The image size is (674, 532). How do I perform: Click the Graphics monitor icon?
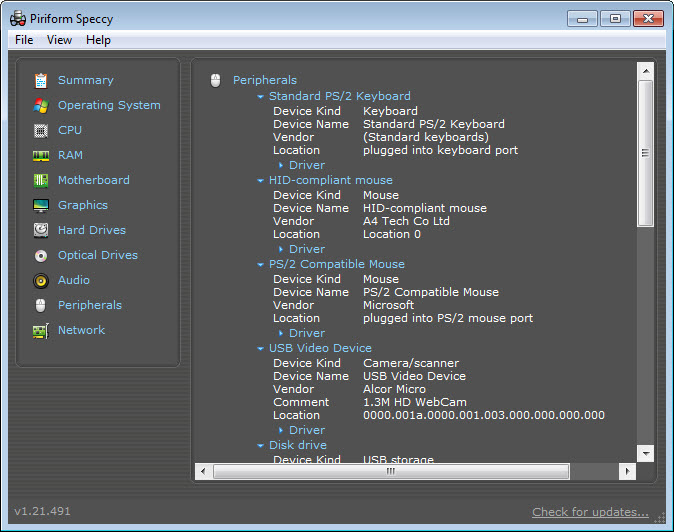(41, 205)
